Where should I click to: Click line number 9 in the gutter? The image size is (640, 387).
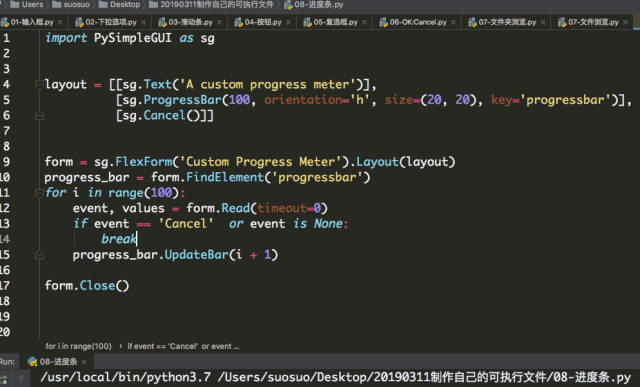coord(6,162)
